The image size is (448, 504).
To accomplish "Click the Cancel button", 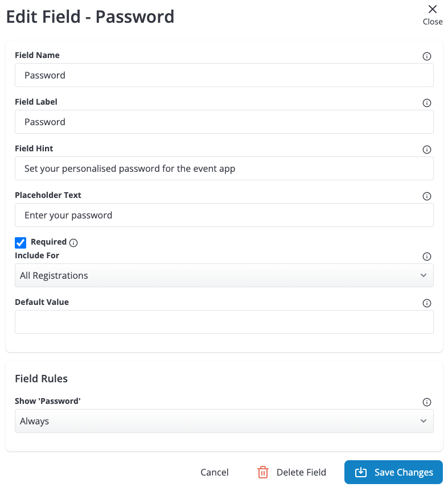I will 215,472.
